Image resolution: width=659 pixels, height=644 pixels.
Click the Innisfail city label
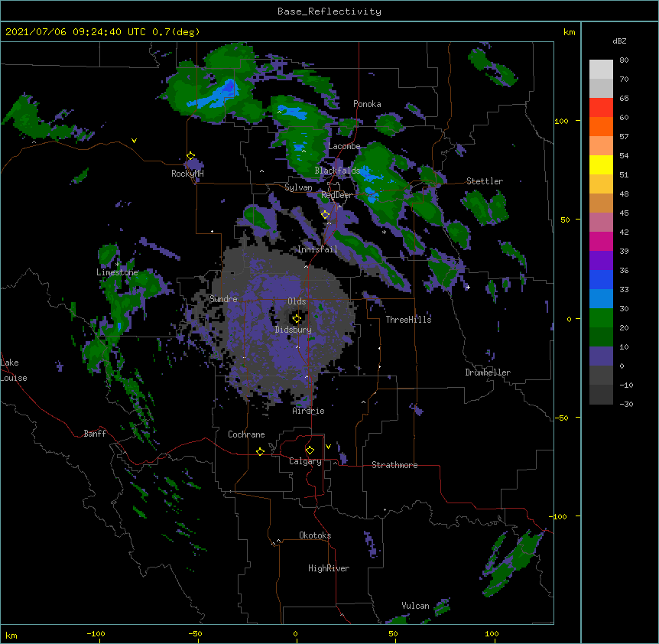click(317, 249)
